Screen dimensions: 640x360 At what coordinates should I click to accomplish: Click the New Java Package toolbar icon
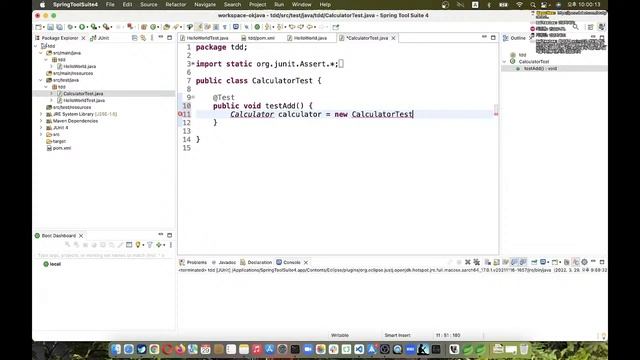tap(144, 27)
